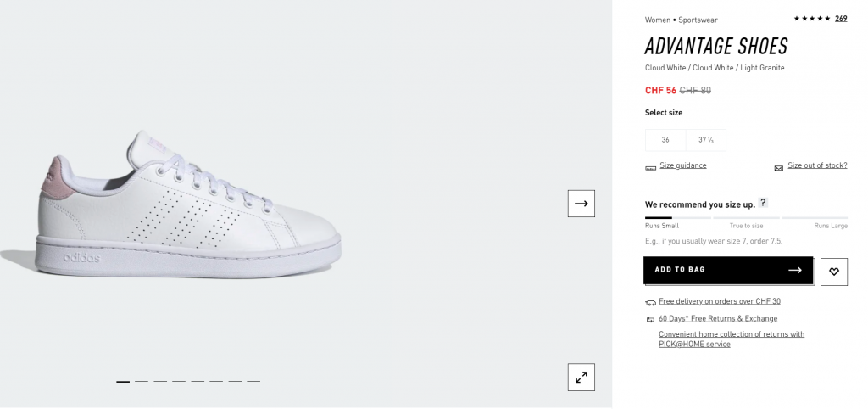
Task: Open Size out of stock link
Action: (817, 165)
